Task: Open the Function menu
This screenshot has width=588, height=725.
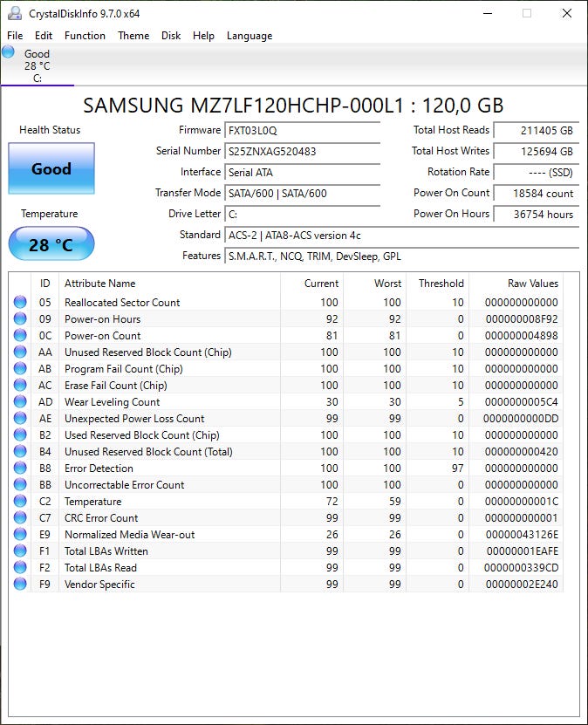Action: pos(85,36)
